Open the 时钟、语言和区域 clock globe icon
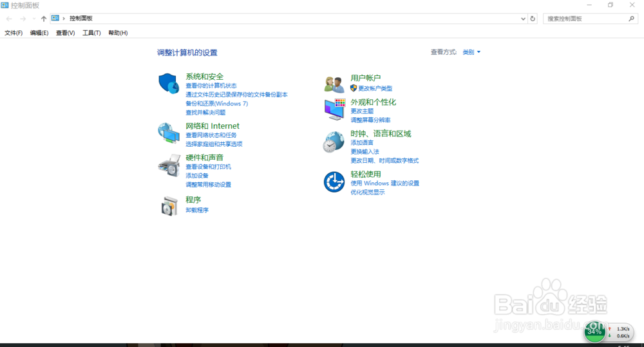This screenshot has width=644, height=347. (x=334, y=142)
